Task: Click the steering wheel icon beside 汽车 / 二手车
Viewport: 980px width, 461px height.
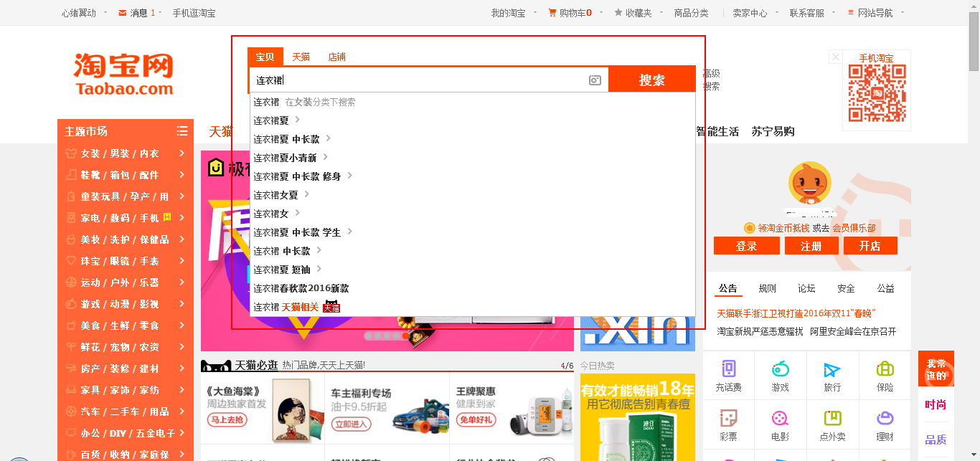Action: coord(71,412)
